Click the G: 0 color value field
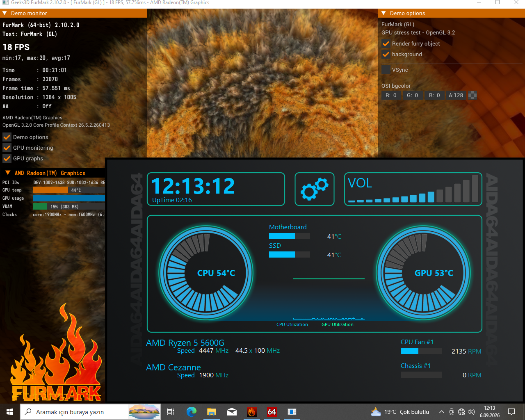This screenshot has height=420, width=525. [412, 95]
